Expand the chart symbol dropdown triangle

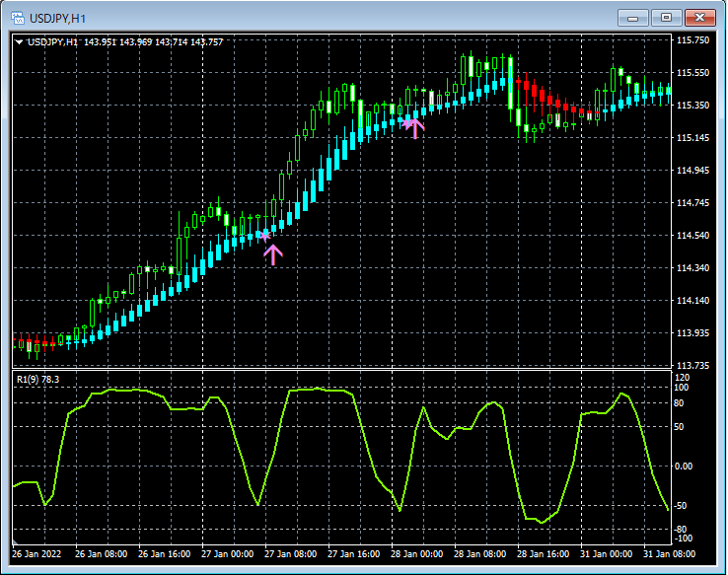(19, 42)
